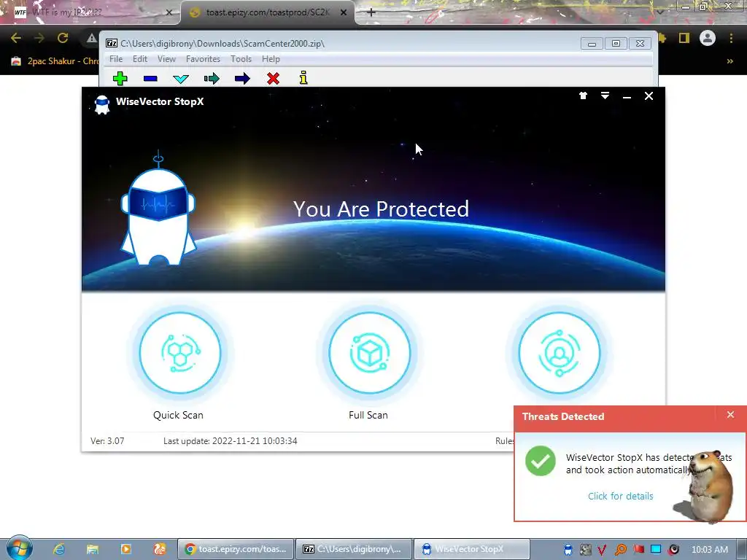Open the taskbar clock showing 10:03 AM

click(x=709, y=550)
